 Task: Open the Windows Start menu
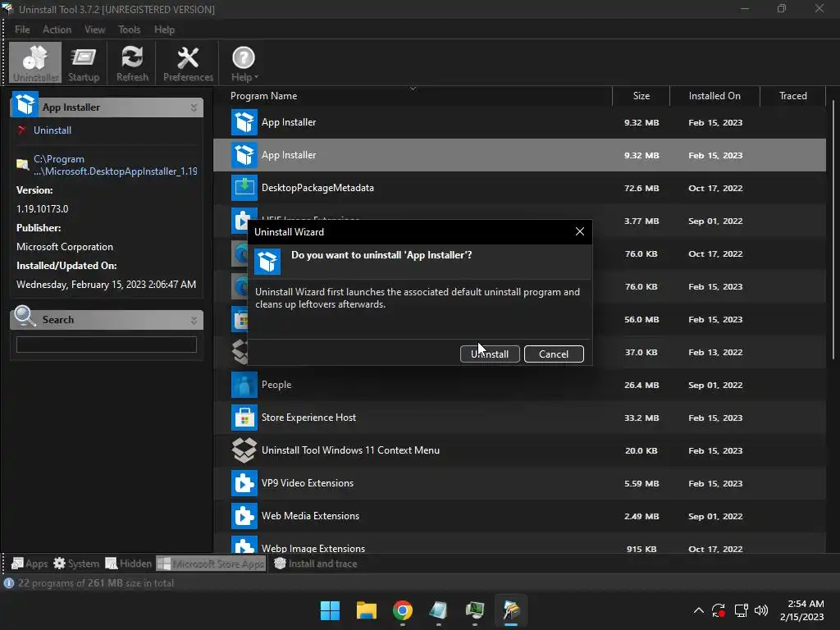tap(330, 610)
